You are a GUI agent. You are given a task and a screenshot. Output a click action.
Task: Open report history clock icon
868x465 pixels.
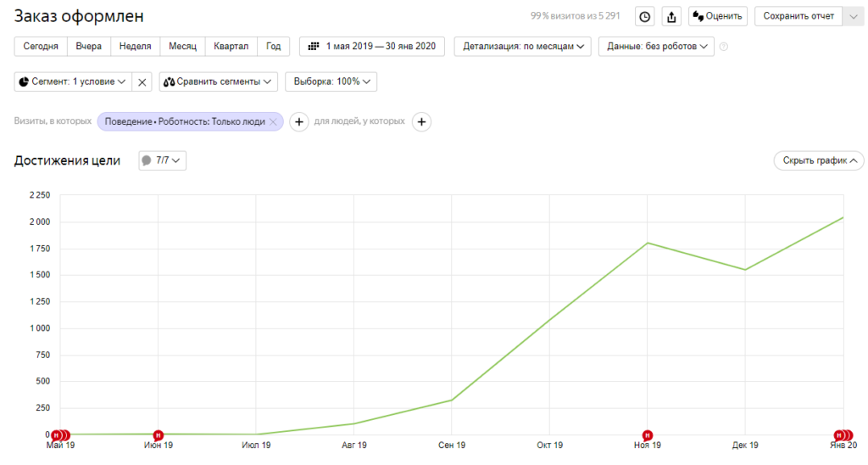[x=645, y=17]
